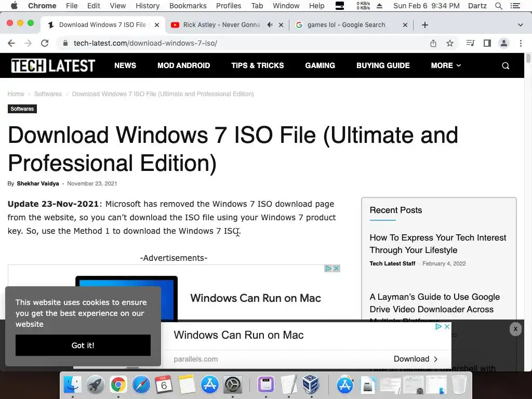Open the media controls icon in toolbar
Viewport: 532px width, 399px height.
tap(470, 43)
